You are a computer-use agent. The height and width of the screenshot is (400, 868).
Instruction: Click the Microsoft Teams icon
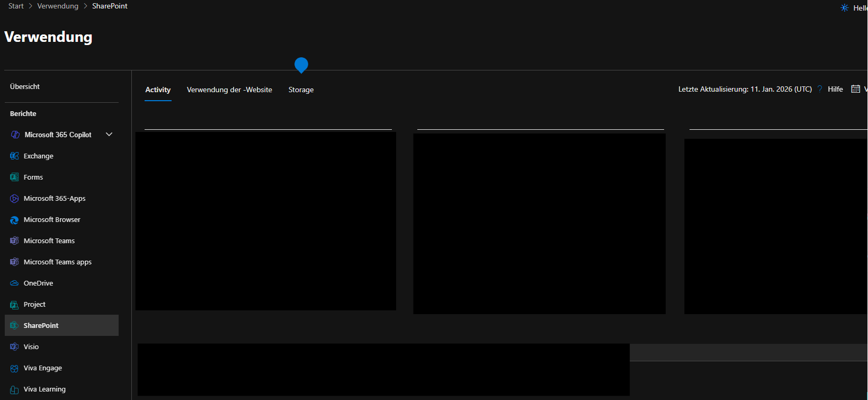pyautogui.click(x=14, y=241)
